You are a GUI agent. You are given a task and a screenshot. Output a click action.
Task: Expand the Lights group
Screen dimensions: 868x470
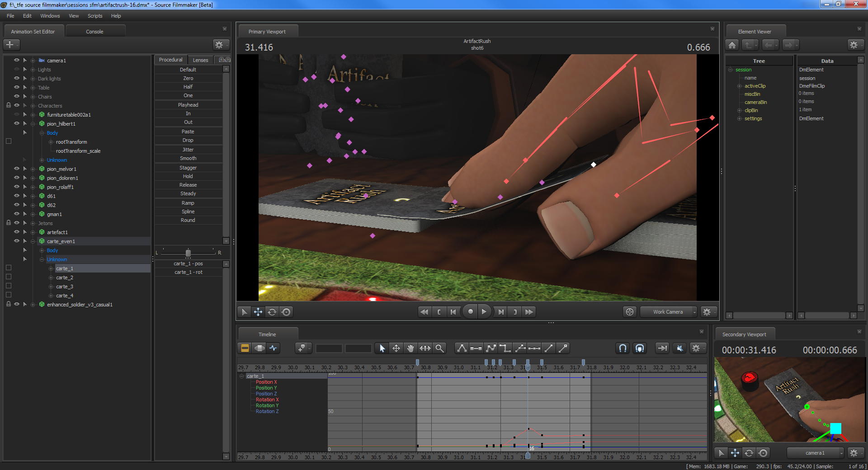click(33, 70)
